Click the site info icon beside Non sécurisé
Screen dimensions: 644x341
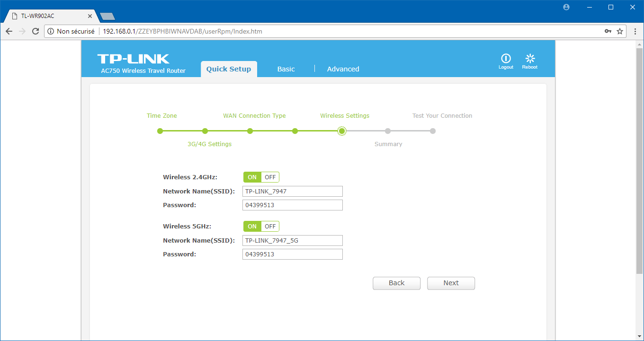click(51, 31)
